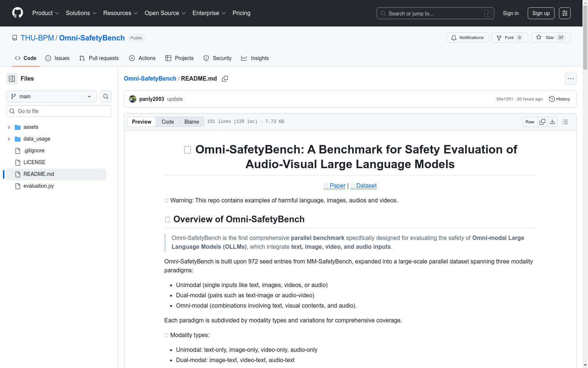588x368 pixels.
Task: Switch to Code view of README
Action: pyautogui.click(x=168, y=122)
